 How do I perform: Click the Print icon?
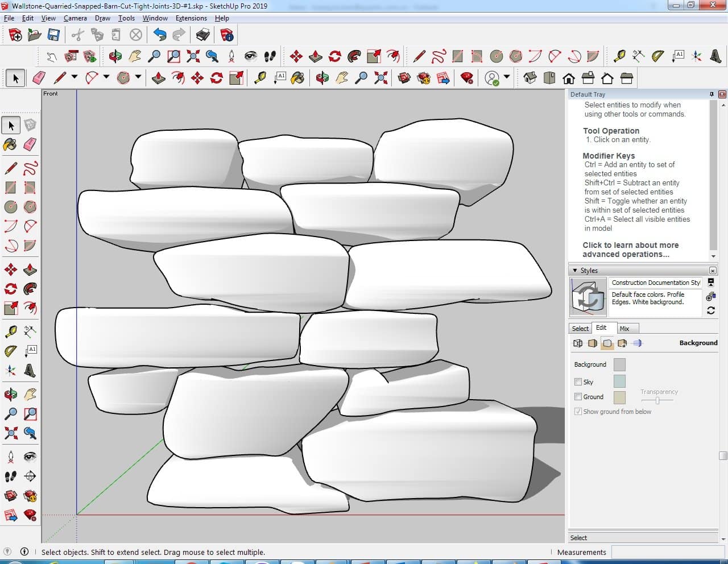coord(202,35)
